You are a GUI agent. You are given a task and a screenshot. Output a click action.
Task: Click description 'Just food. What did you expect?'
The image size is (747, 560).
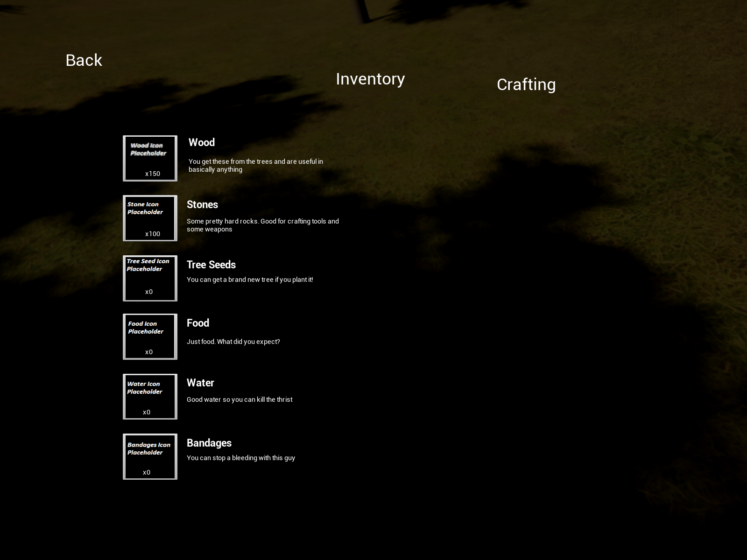[233, 342]
